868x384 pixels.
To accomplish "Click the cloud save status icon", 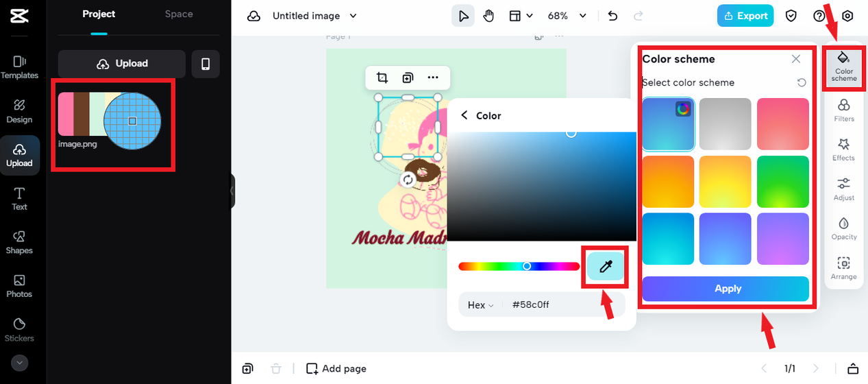I will pos(254,16).
